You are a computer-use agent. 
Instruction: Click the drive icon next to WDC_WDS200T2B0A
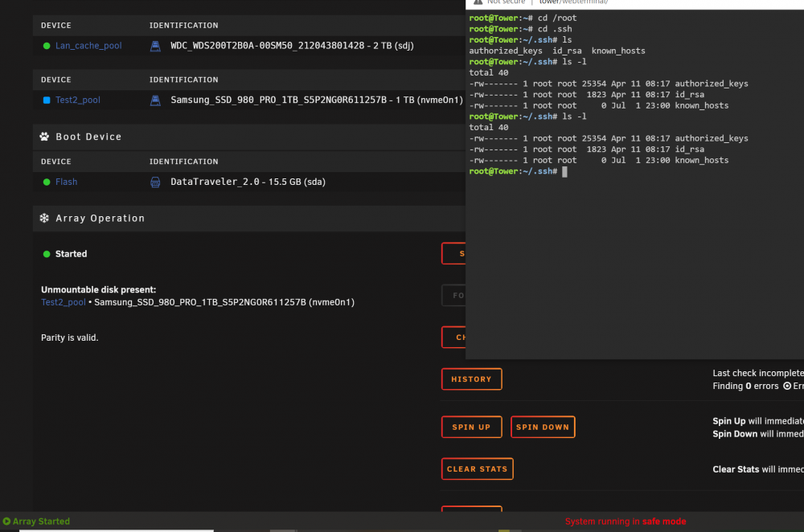155,46
